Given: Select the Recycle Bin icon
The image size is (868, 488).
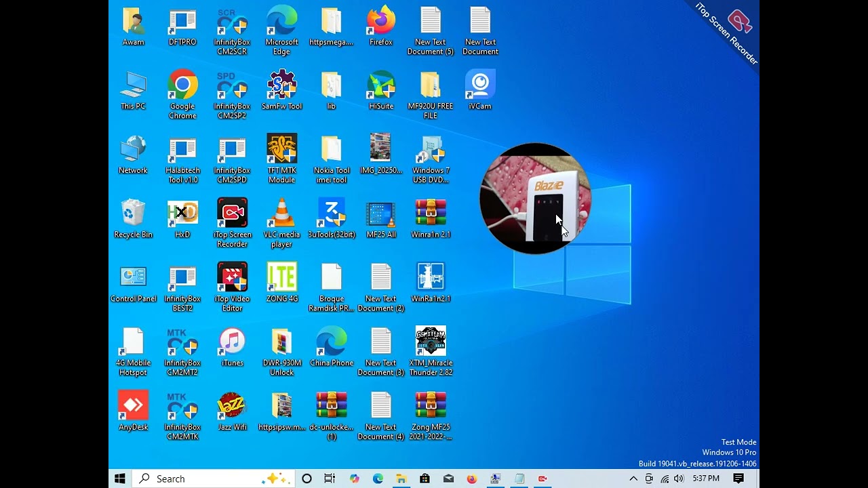Looking at the screenshot, I should click(133, 219).
